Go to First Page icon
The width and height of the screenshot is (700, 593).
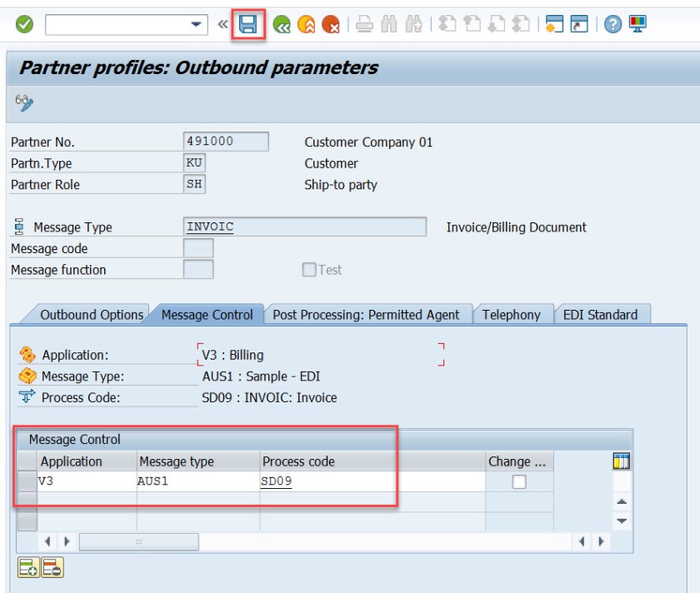(447, 24)
